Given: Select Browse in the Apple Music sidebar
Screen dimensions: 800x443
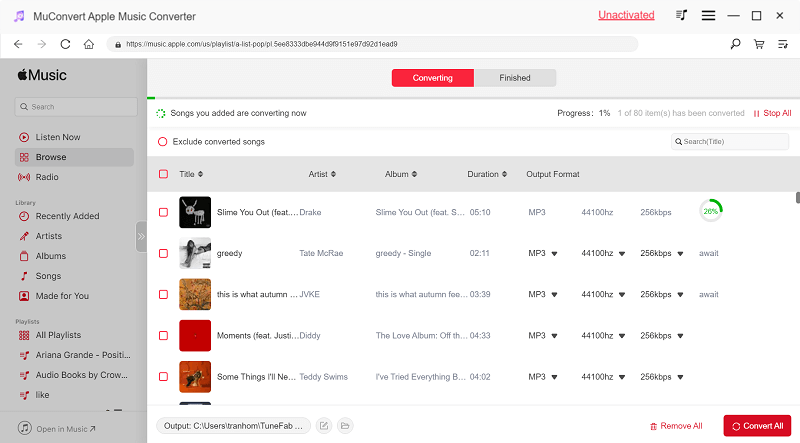Looking at the screenshot, I should point(51,157).
